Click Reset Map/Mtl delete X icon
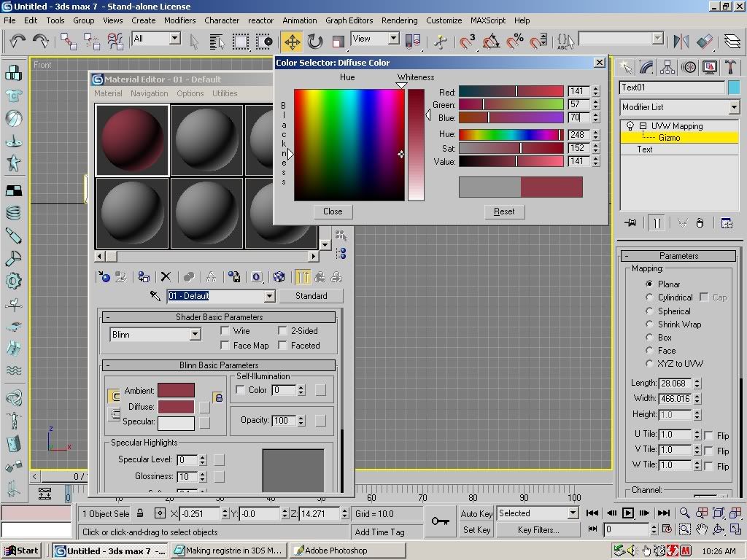The width and height of the screenshot is (747, 560). pos(166,277)
